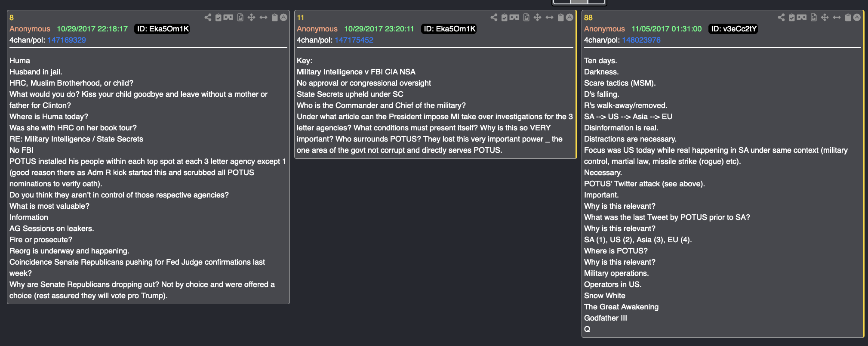Image resolution: width=868 pixels, height=346 pixels.
Task: Click the clipboard-check icon on post 8
Action: click(219, 17)
